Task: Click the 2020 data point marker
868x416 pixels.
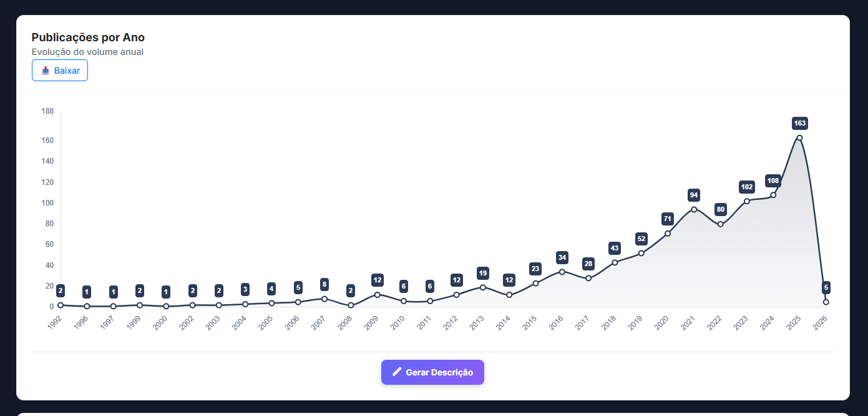Action: coord(668,234)
